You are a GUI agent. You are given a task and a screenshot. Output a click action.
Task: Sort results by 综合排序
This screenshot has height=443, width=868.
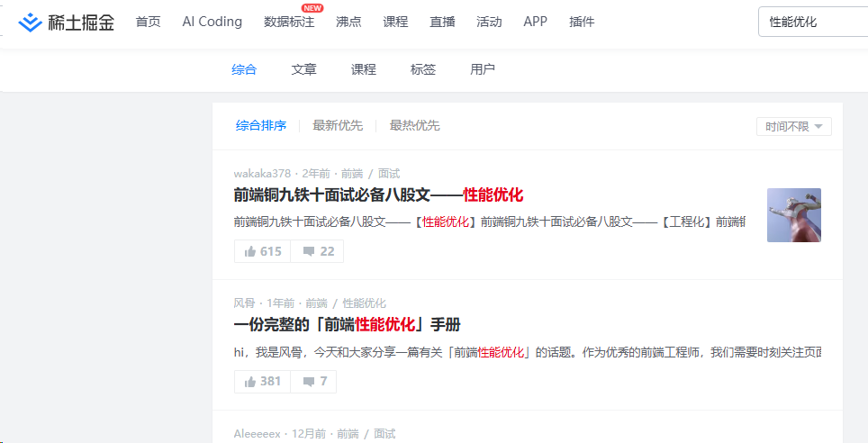pyautogui.click(x=261, y=126)
